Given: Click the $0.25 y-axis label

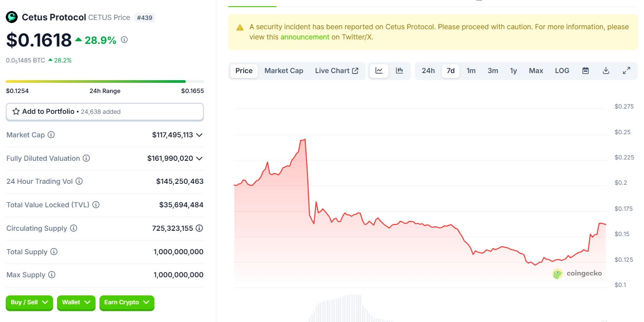Looking at the screenshot, I should pyautogui.click(x=623, y=132).
